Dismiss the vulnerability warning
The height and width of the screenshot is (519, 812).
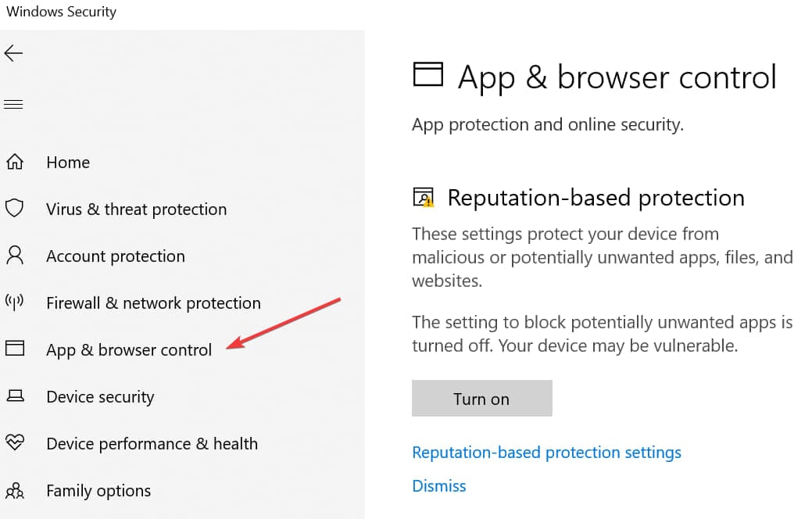438,485
